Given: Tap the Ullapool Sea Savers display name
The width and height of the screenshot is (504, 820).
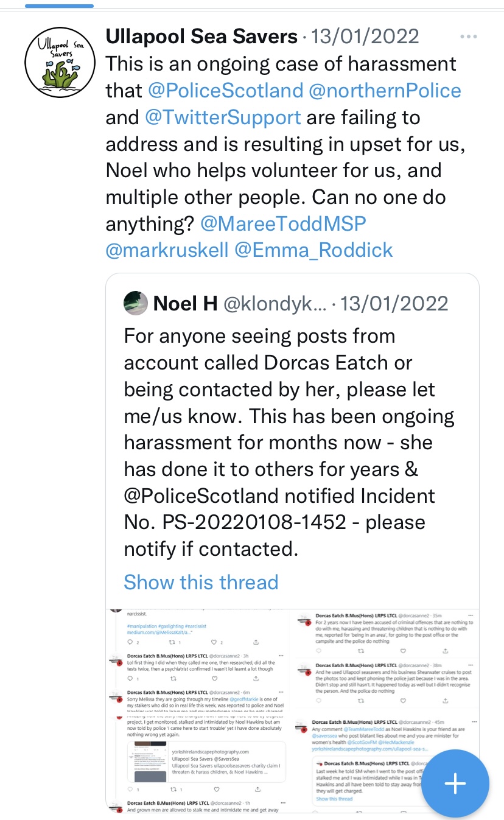Looking at the screenshot, I should click(201, 37).
